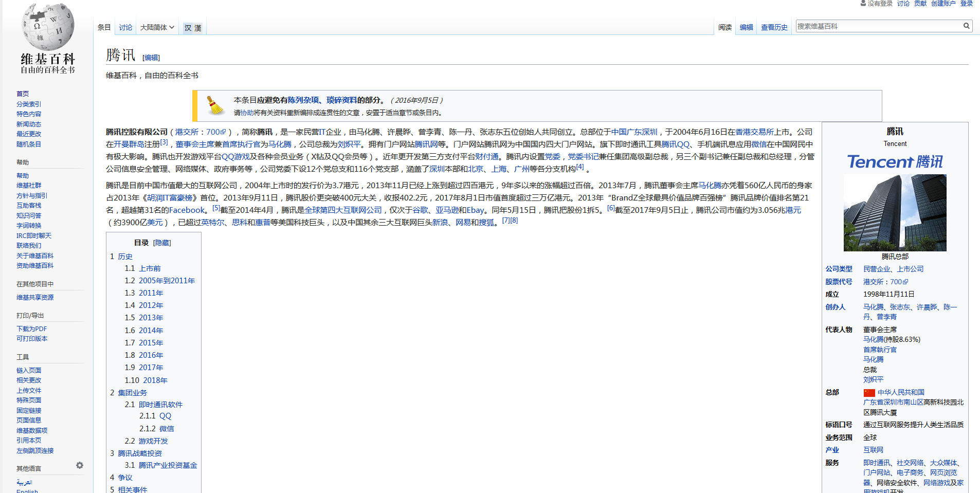Select the 阅读 tab

(725, 27)
